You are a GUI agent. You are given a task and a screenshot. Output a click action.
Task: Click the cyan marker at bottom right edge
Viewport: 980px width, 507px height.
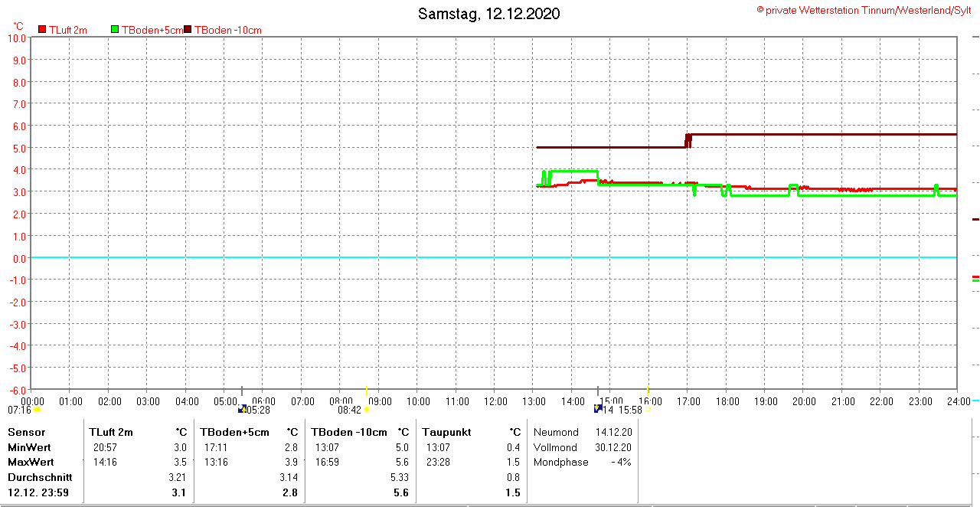975,401
